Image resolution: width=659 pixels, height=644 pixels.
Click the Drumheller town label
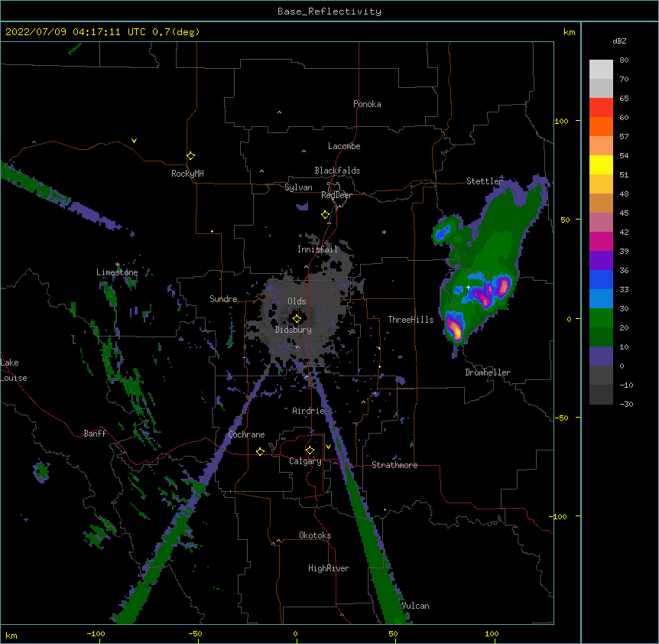pos(488,372)
